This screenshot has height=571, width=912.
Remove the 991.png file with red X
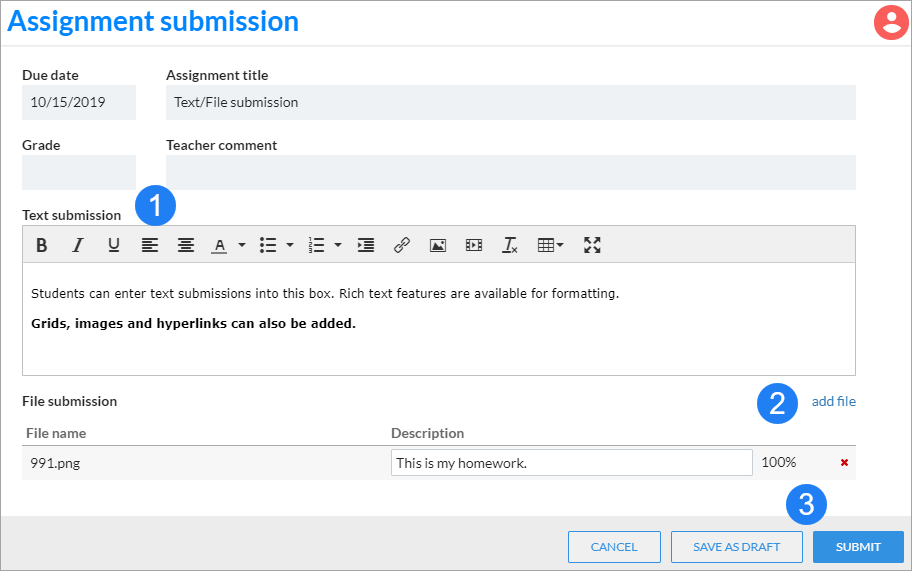[x=844, y=463]
